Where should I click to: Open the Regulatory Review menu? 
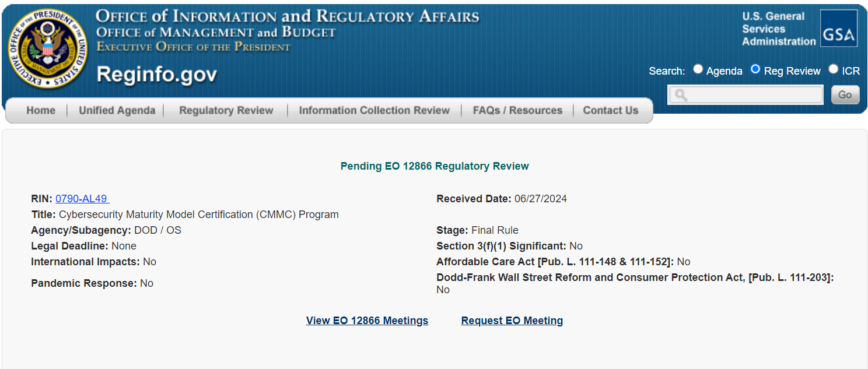[226, 110]
